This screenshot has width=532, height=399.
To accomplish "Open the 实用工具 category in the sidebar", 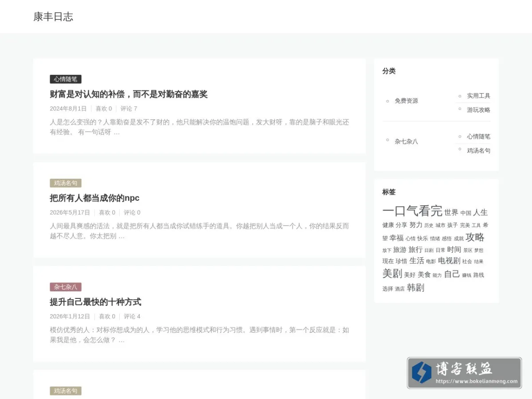I will [479, 96].
